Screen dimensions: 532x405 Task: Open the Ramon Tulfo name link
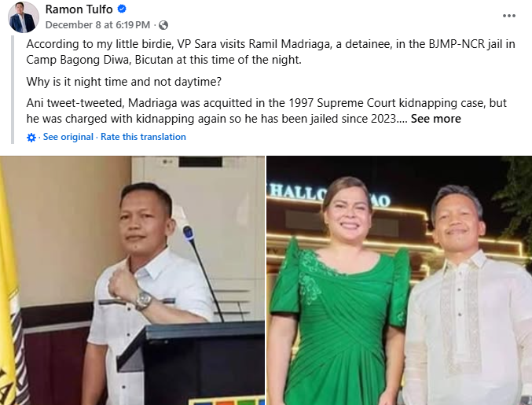[x=79, y=9]
